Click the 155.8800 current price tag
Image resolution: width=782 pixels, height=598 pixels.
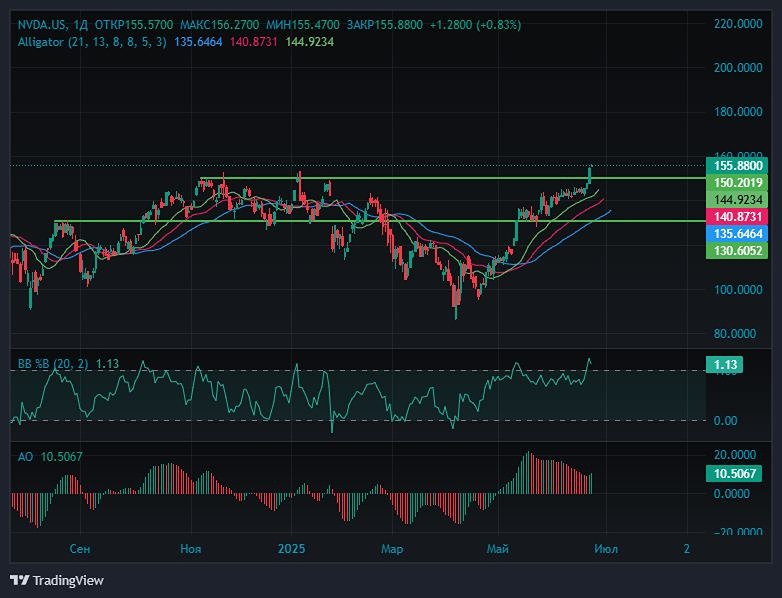[x=739, y=165]
